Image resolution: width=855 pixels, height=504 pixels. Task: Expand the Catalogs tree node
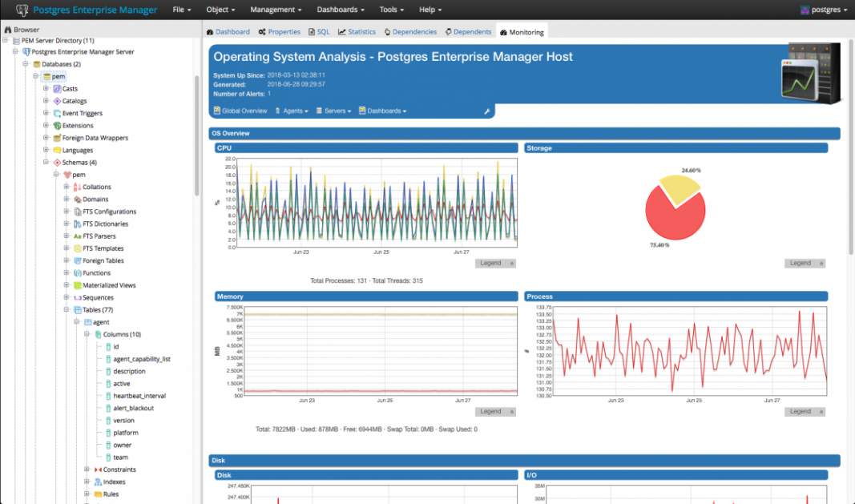[x=46, y=101]
